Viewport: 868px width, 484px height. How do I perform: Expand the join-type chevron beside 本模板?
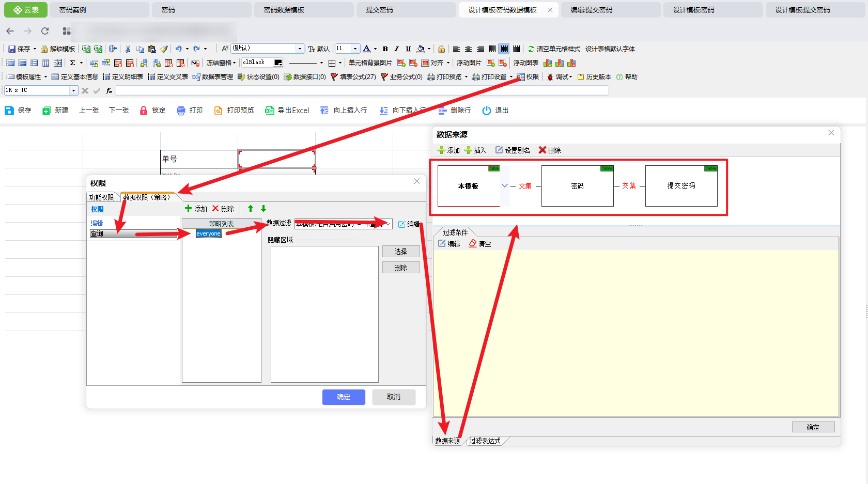(x=504, y=185)
